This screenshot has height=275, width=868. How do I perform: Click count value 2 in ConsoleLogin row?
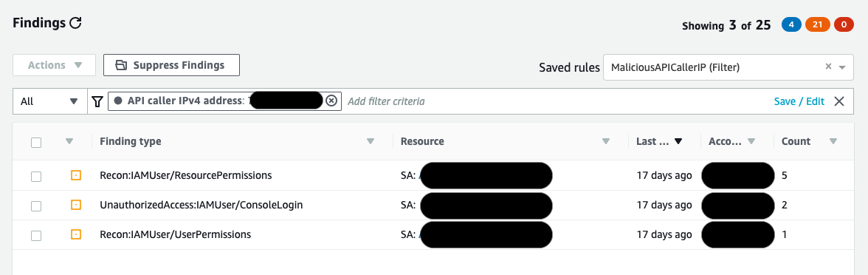point(785,206)
